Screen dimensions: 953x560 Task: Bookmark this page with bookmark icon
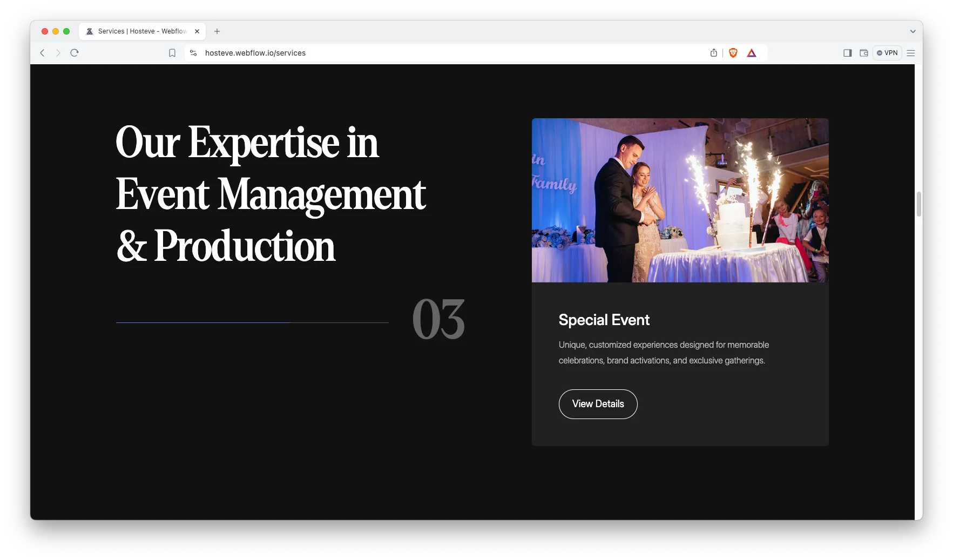pyautogui.click(x=172, y=53)
